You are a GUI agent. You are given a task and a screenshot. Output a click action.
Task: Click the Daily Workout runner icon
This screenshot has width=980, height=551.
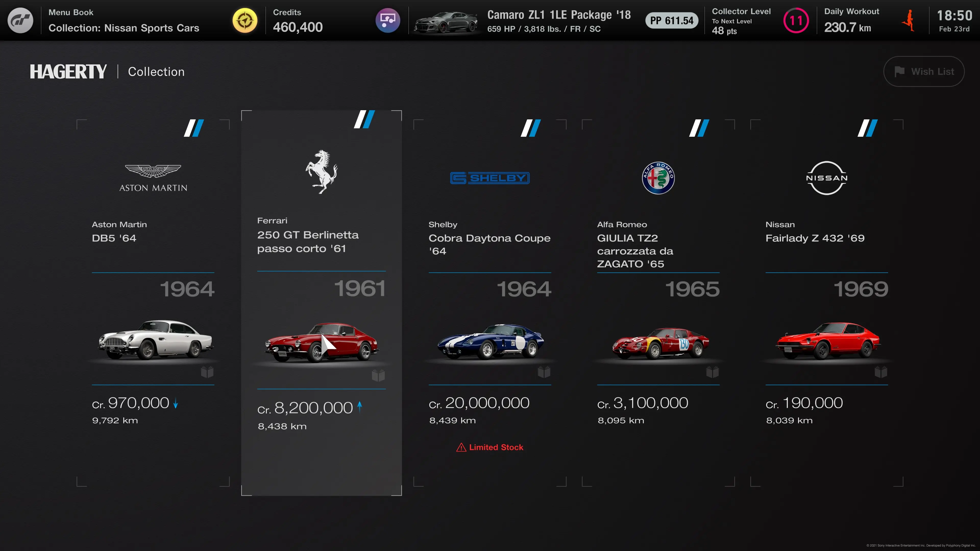(x=909, y=20)
